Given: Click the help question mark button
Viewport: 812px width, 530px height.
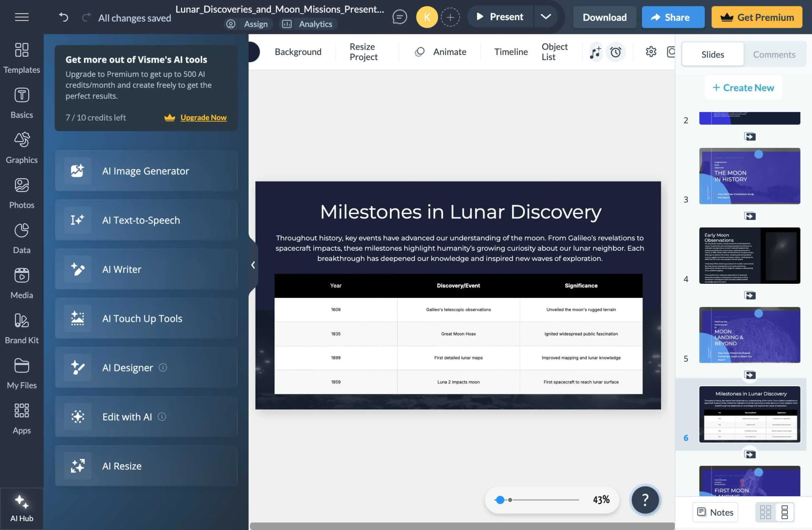Looking at the screenshot, I should (x=645, y=500).
